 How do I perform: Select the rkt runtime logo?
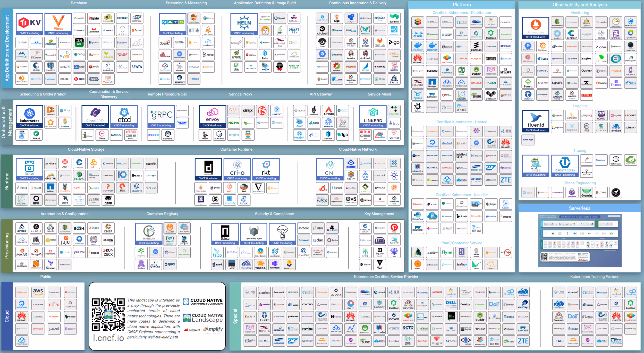266,169
